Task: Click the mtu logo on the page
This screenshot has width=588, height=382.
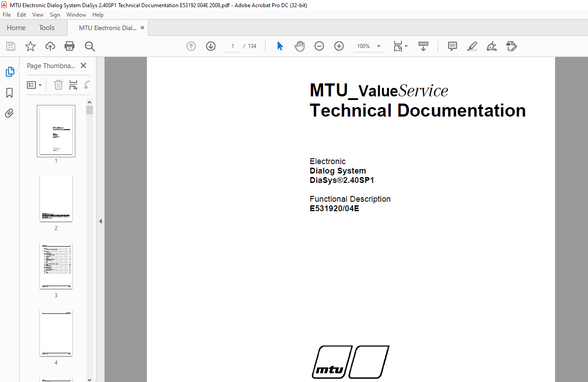Action: pyautogui.click(x=350, y=362)
